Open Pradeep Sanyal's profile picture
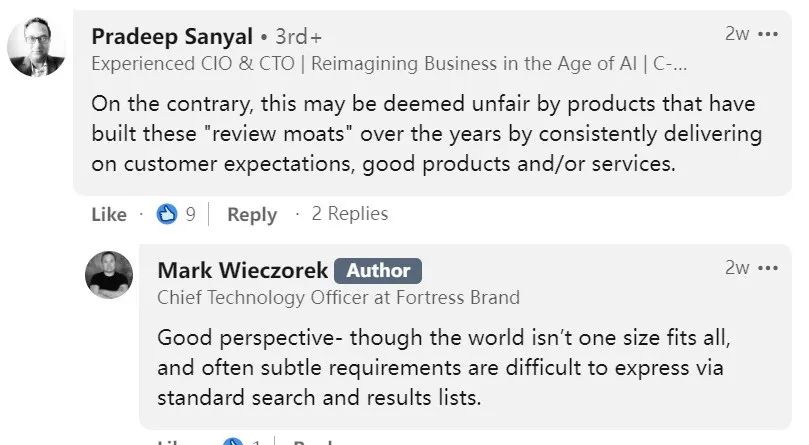The height and width of the screenshot is (445, 809). tap(37, 47)
